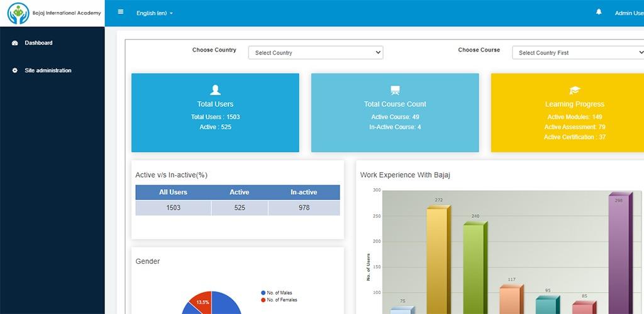Open the Admin User menu
The width and height of the screenshot is (644, 314).
[629, 13]
